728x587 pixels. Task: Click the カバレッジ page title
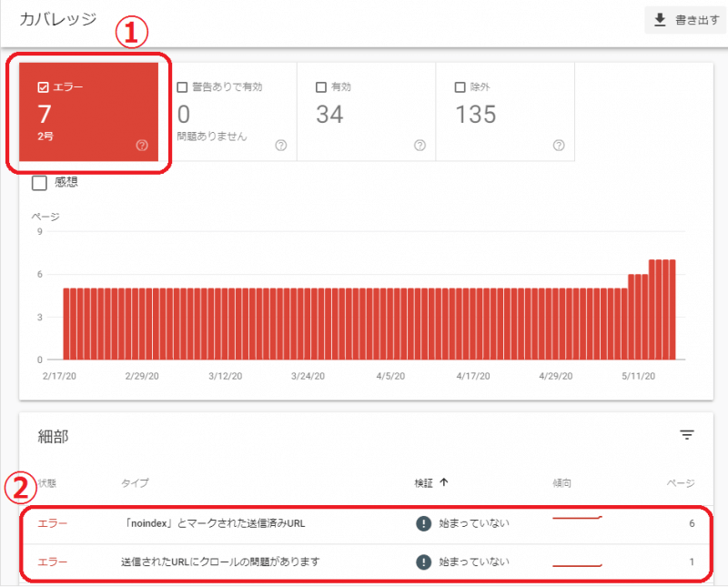pyautogui.click(x=58, y=19)
